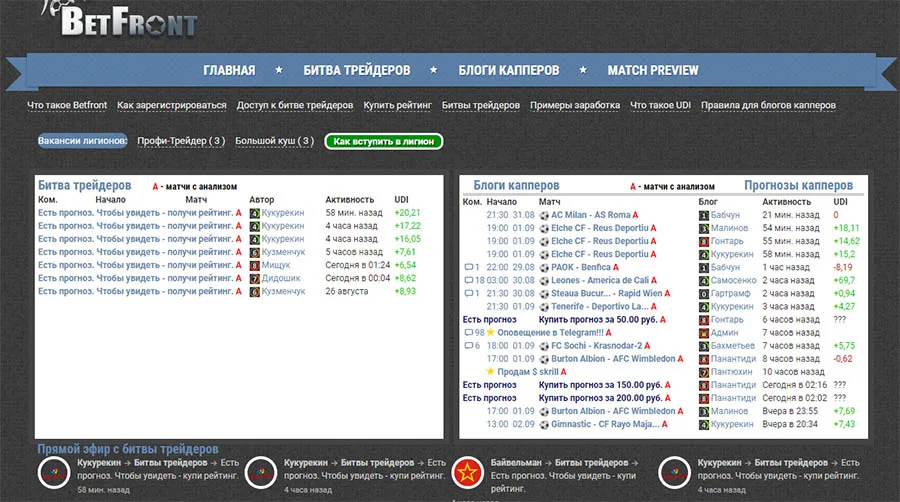This screenshot has width=900, height=502.
Task: Open author Дидошик profile link
Action: [x=281, y=278]
